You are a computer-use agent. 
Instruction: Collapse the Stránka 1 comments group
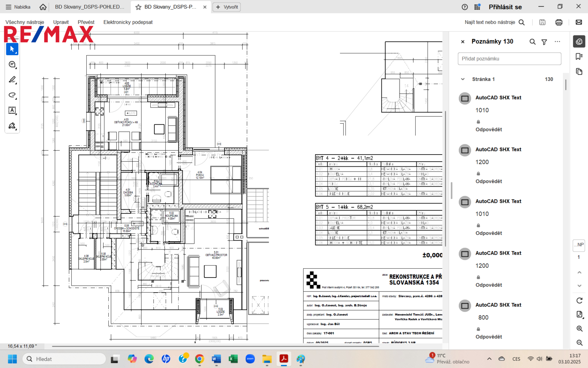coord(463,79)
